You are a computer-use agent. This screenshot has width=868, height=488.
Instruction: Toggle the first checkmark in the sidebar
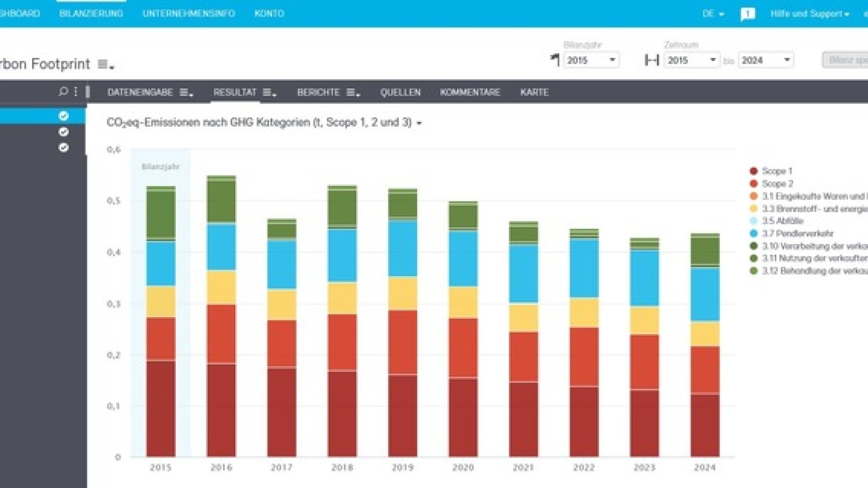click(63, 115)
